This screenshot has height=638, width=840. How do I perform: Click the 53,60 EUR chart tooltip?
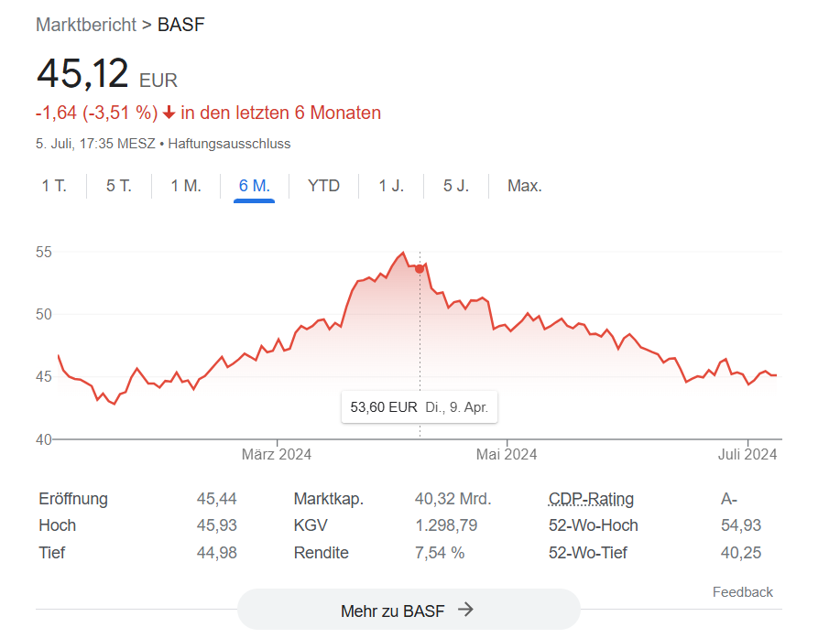tap(420, 407)
